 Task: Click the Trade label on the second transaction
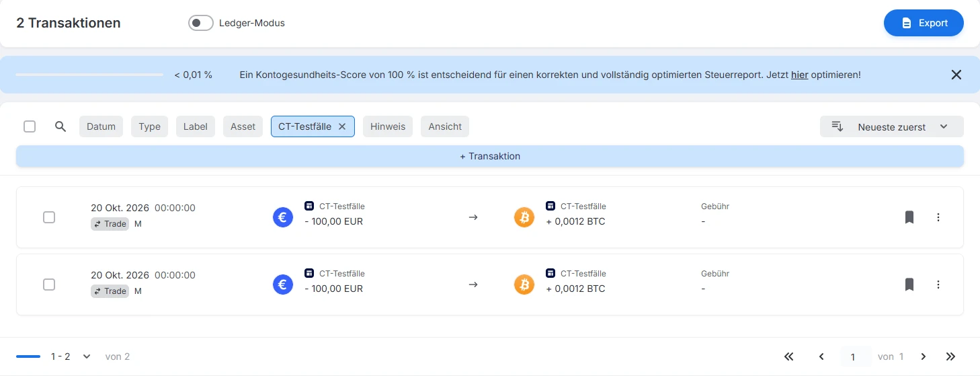(110, 291)
